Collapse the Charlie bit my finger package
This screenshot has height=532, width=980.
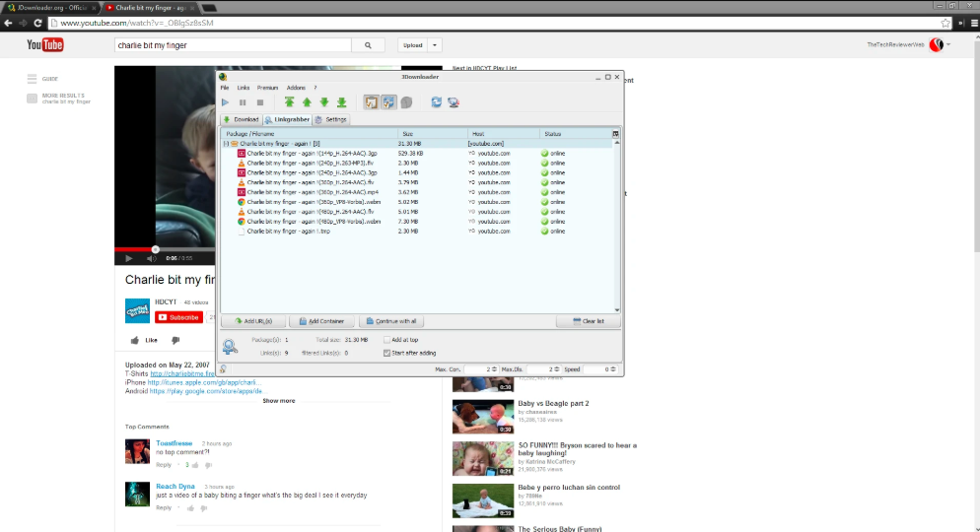[226, 144]
